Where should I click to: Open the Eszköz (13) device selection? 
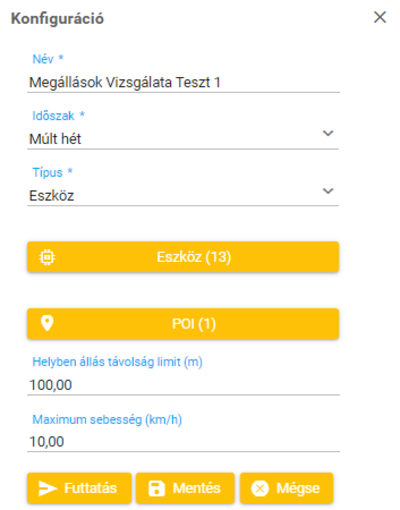coord(183,257)
